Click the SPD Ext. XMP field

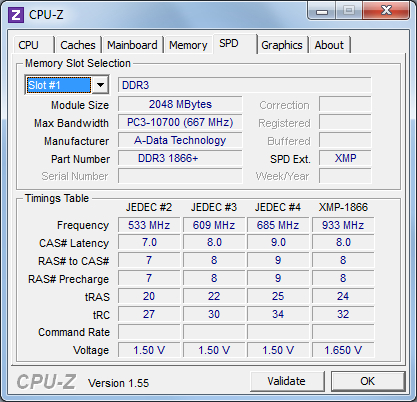coord(345,158)
